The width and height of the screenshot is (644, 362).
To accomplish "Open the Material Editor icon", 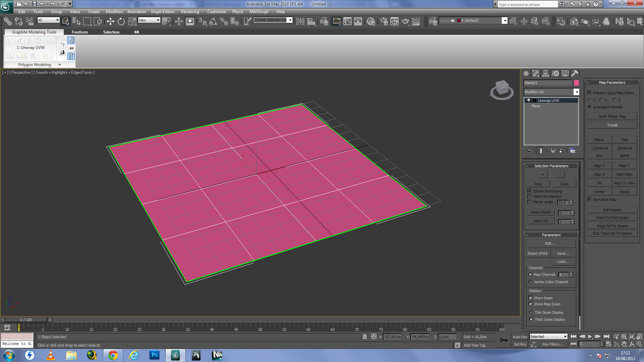I will point(371,21).
